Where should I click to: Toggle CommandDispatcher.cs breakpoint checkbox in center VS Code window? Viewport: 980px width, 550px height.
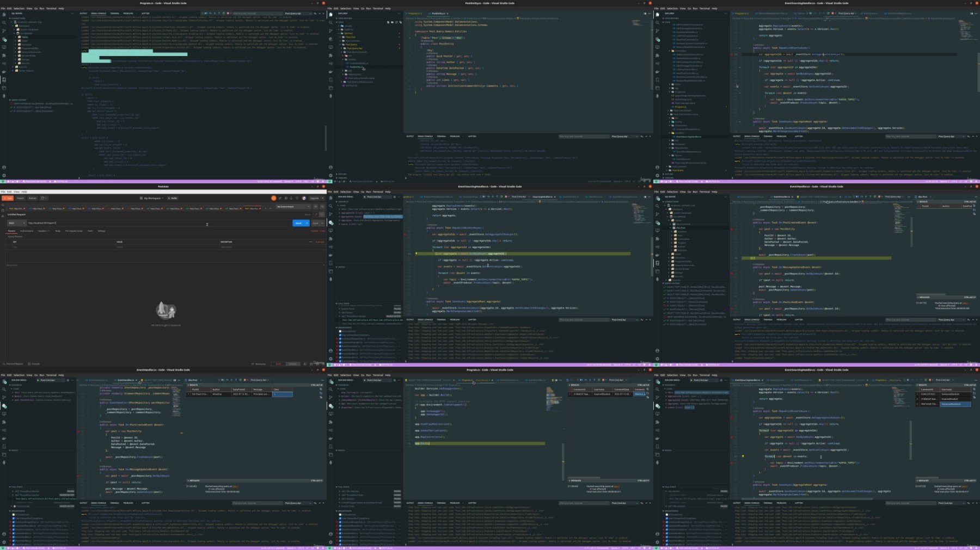click(x=340, y=339)
